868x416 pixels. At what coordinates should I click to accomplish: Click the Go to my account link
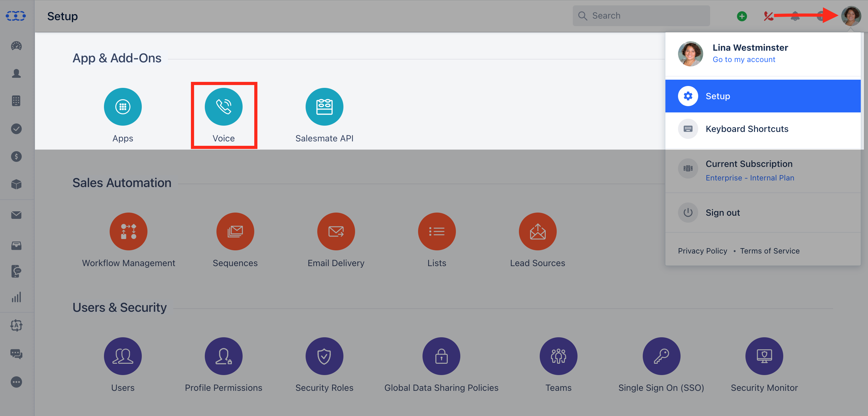(744, 60)
